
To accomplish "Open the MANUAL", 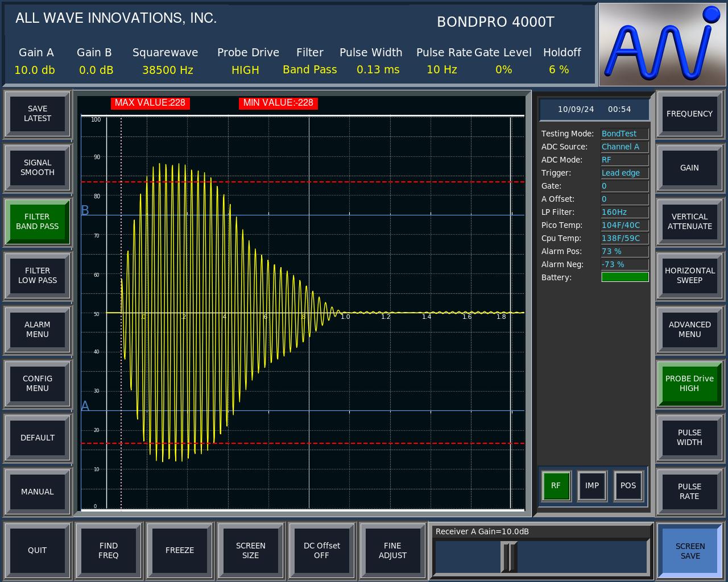I will [x=38, y=492].
